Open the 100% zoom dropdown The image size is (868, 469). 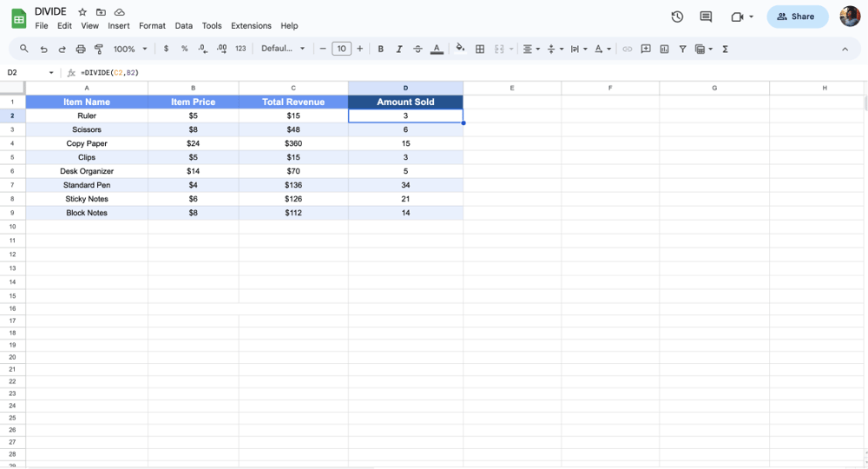tap(130, 50)
